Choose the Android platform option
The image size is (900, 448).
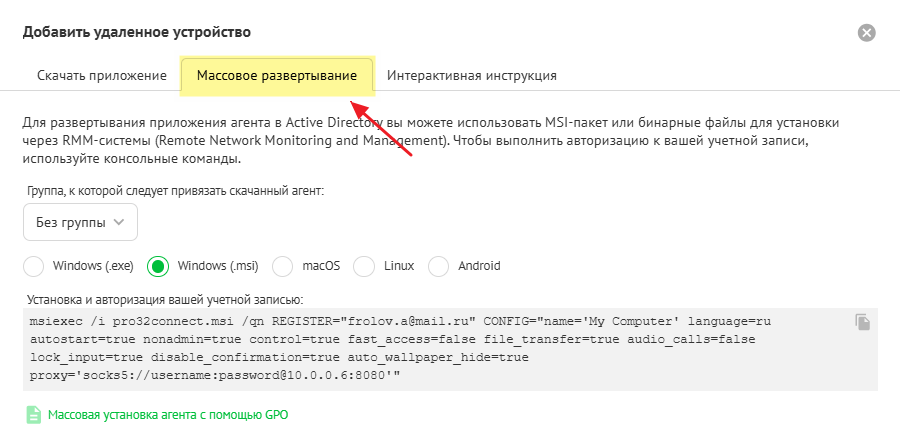439,266
